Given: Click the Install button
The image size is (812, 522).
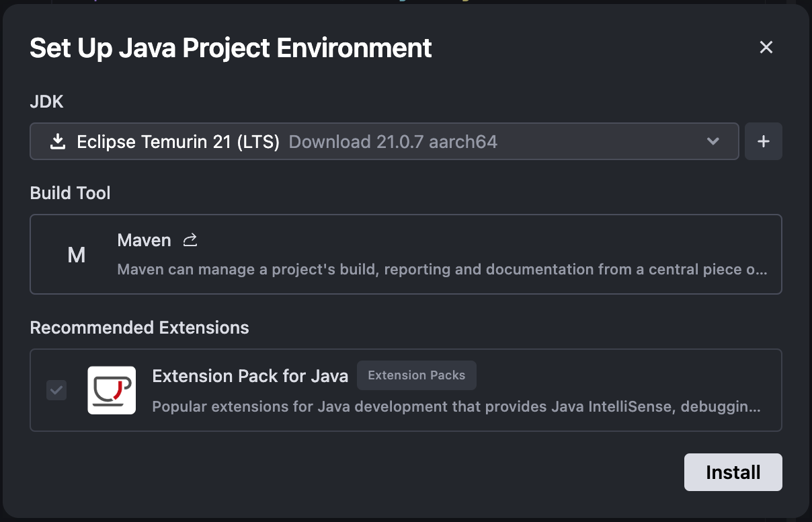Looking at the screenshot, I should (x=733, y=472).
